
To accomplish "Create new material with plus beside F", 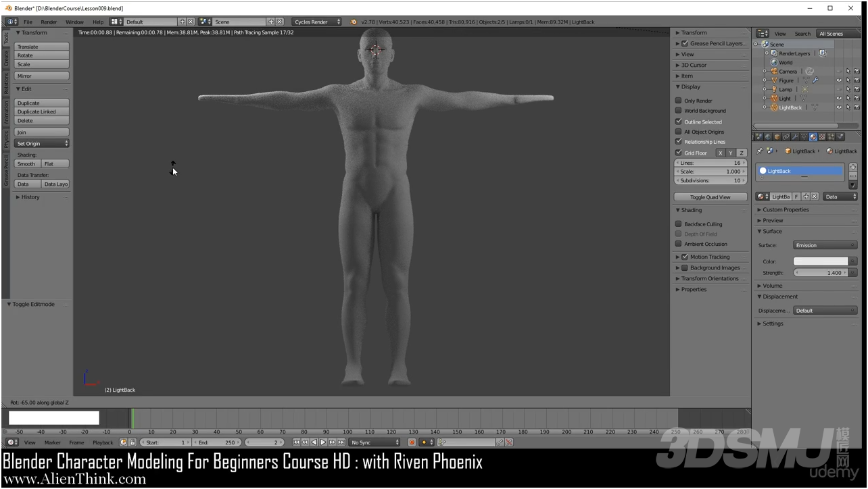I will click(806, 197).
